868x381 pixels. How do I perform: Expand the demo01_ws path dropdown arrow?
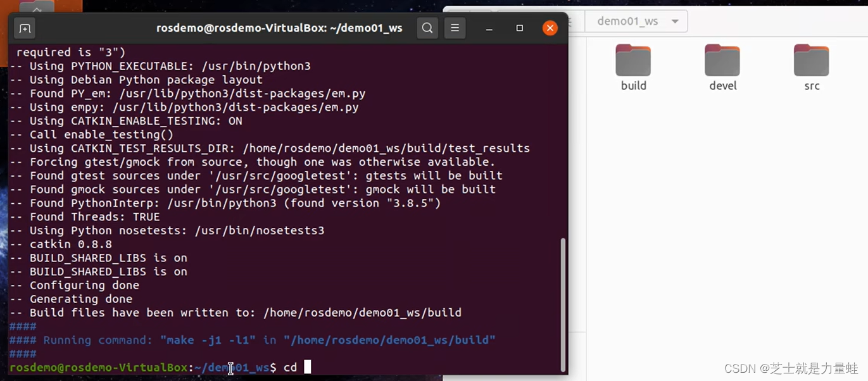click(x=674, y=21)
